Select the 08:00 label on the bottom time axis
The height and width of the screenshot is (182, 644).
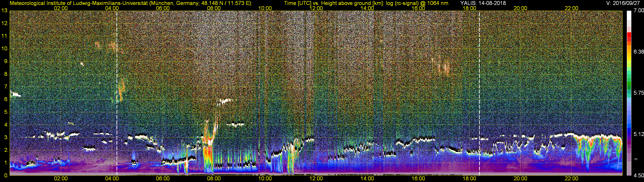point(214,179)
